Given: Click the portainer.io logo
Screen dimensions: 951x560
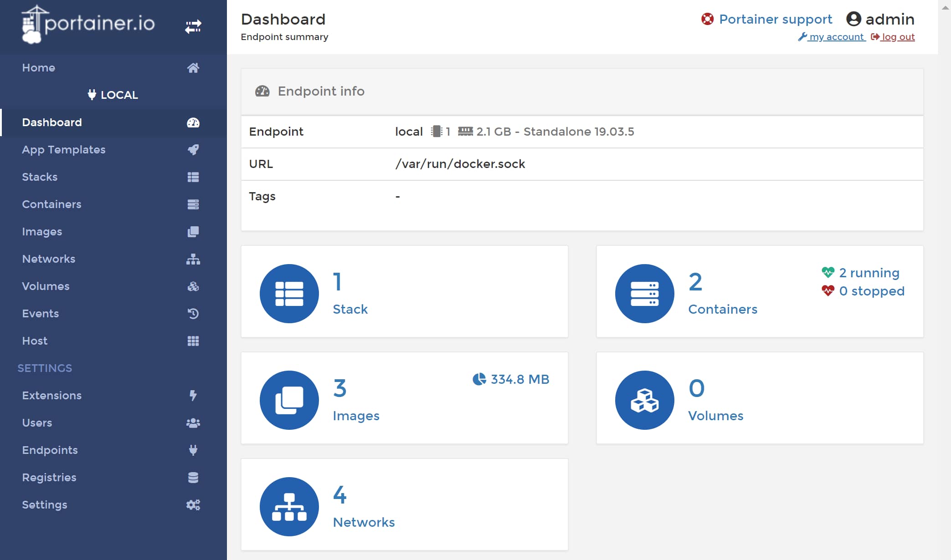Looking at the screenshot, I should coord(89,24).
